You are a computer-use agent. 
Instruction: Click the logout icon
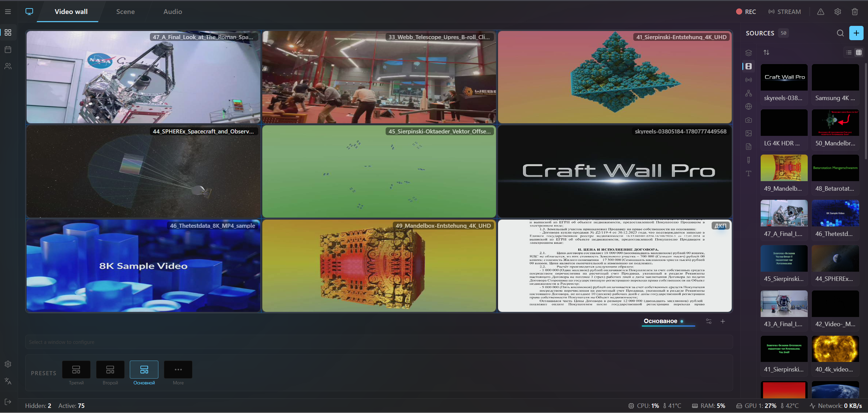8,402
